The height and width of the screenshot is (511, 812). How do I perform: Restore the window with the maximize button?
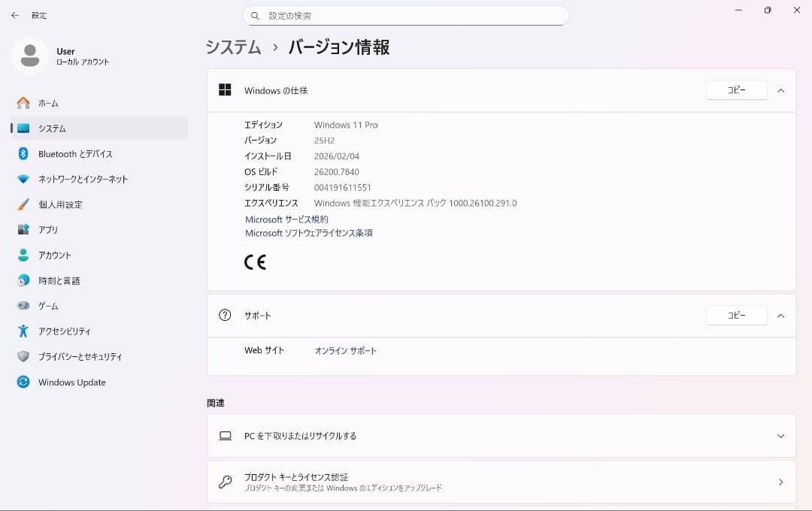tap(768, 10)
